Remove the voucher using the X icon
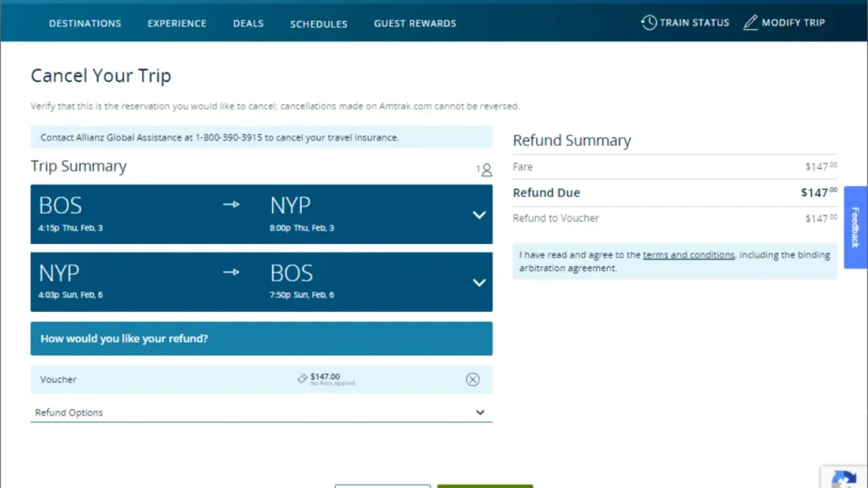Viewport: 868px width, 488px height. pyautogui.click(x=473, y=379)
